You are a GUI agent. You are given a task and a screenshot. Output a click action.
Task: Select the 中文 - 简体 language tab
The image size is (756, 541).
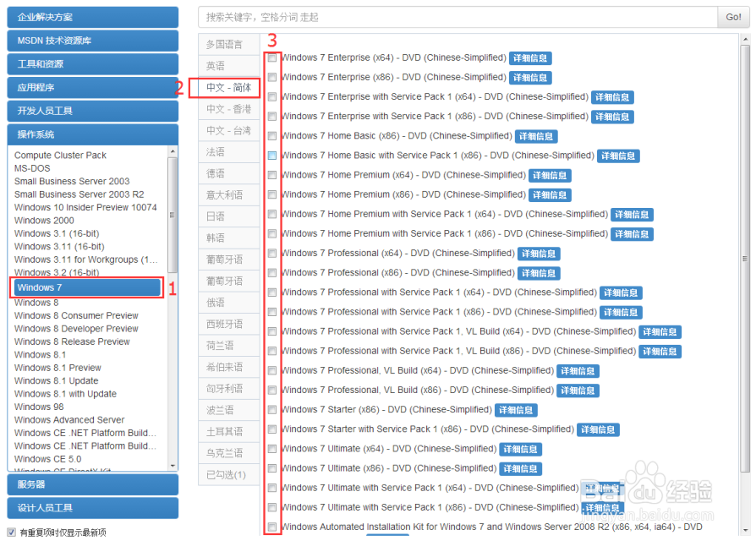(x=228, y=88)
